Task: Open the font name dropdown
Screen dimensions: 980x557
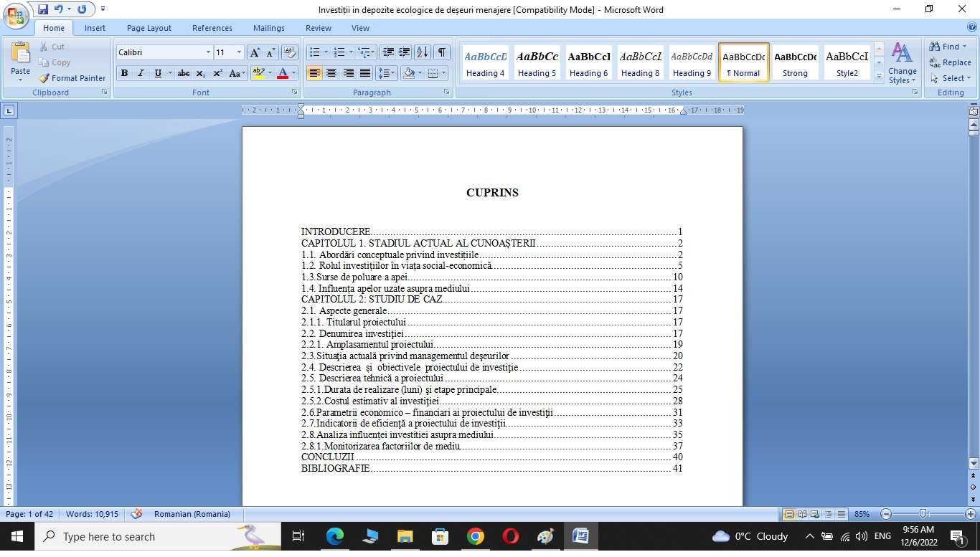Action: pyautogui.click(x=208, y=52)
